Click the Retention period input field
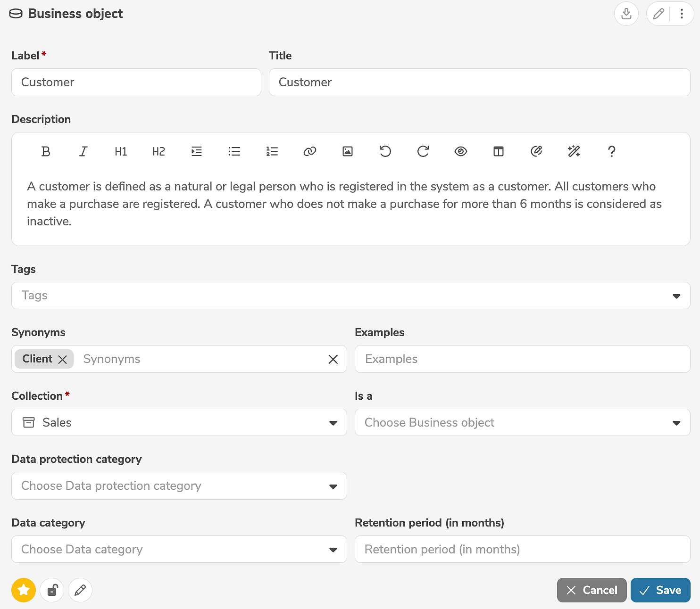This screenshot has width=700, height=609. coord(522,549)
